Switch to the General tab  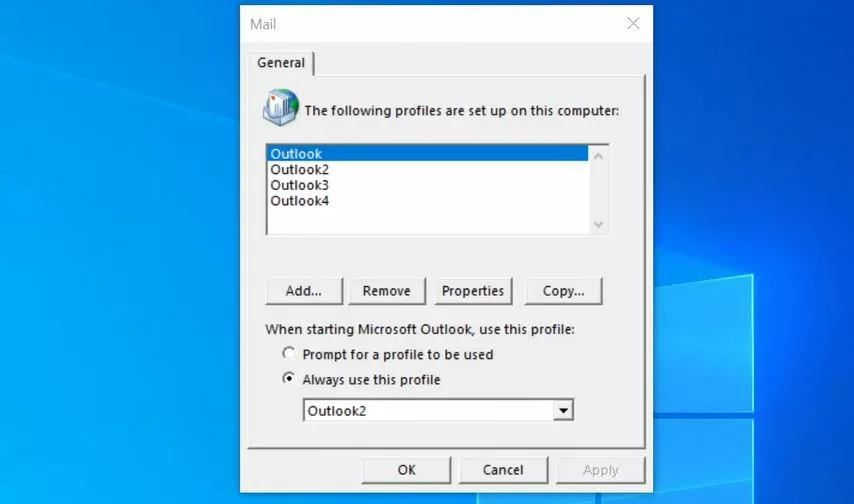(x=281, y=63)
